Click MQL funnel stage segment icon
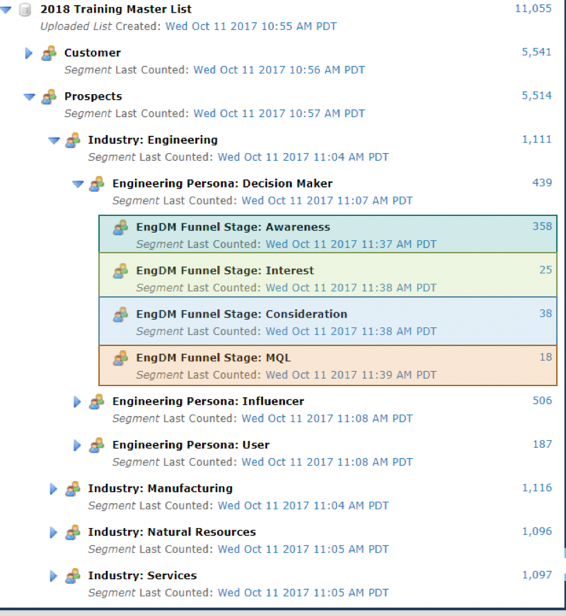The height and width of the screenshot is (616, 566). coord(121,358)
